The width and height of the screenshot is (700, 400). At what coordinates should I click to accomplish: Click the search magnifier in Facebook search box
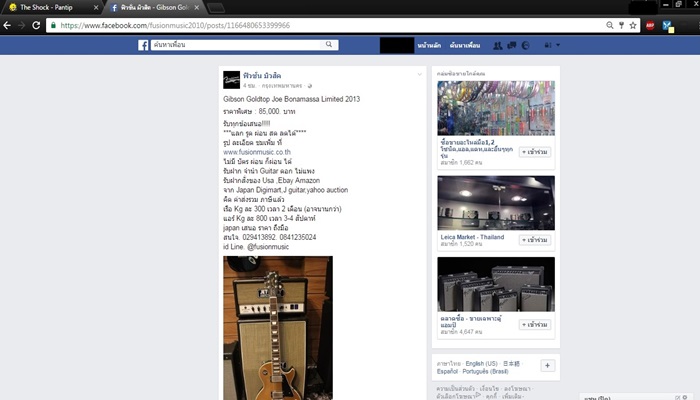click(x=329, y=44)
